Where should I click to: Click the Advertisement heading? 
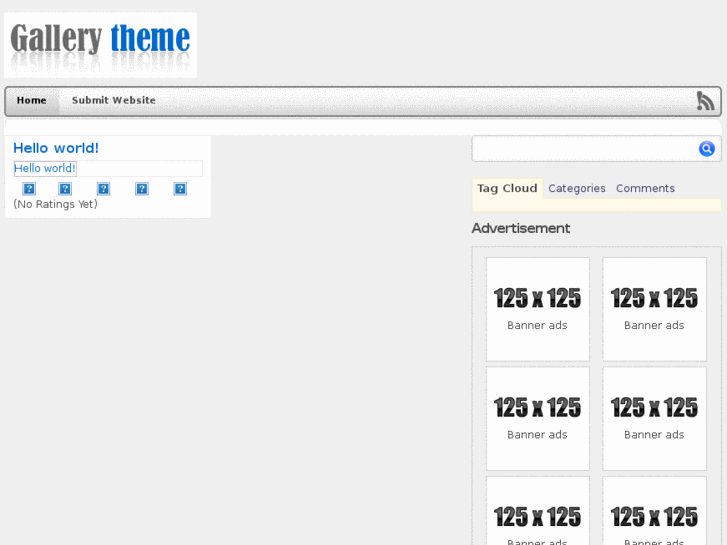tap(521, 228)
